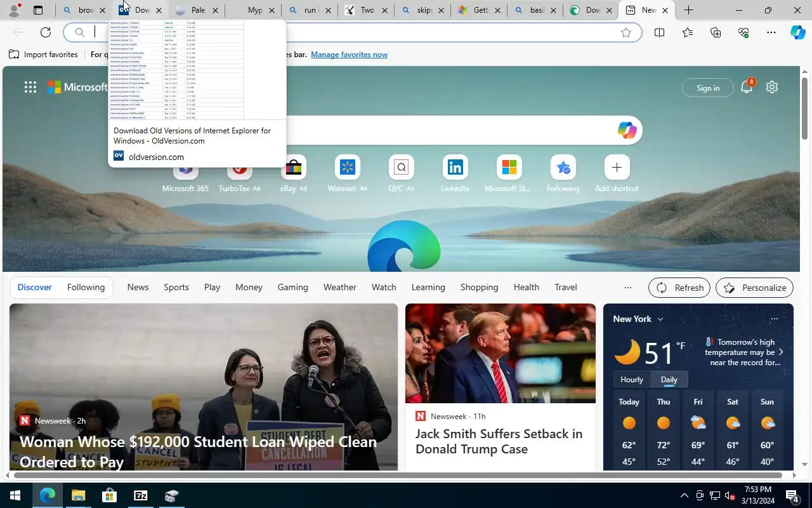Viewport: 812px width, 508px height.
Task: Open the News category
Action: [138, 287]
